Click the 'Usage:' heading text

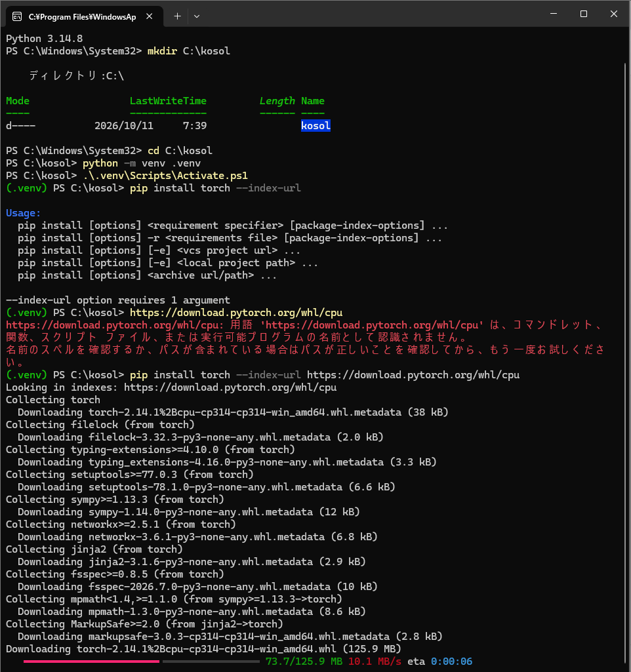coord(23,213)
